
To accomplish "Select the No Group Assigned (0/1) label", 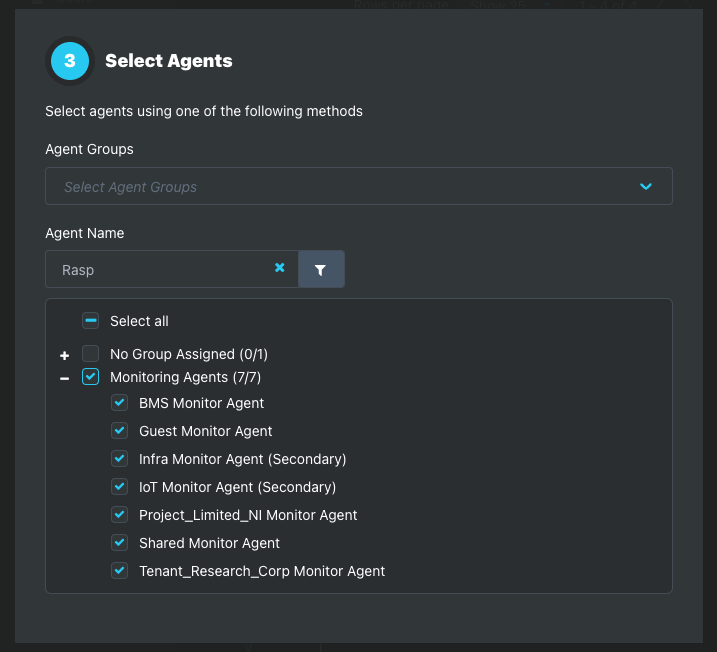I will [189, 354].
